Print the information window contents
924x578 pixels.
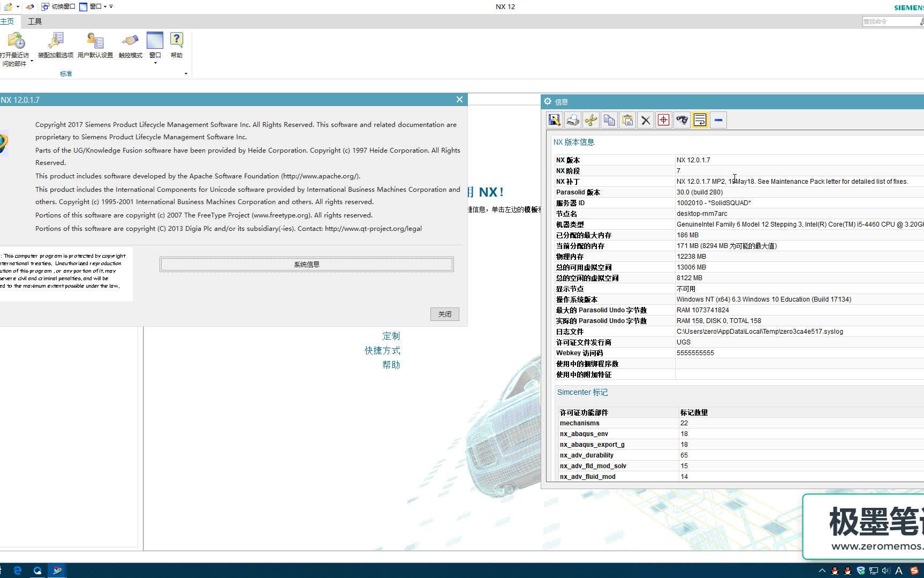click(573, 119)
